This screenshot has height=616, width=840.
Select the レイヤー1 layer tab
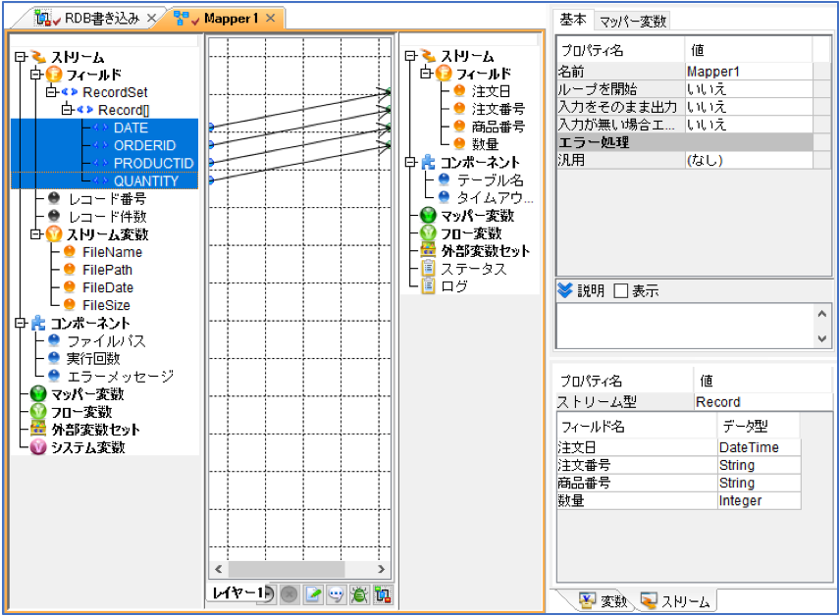tap(236, 591)
